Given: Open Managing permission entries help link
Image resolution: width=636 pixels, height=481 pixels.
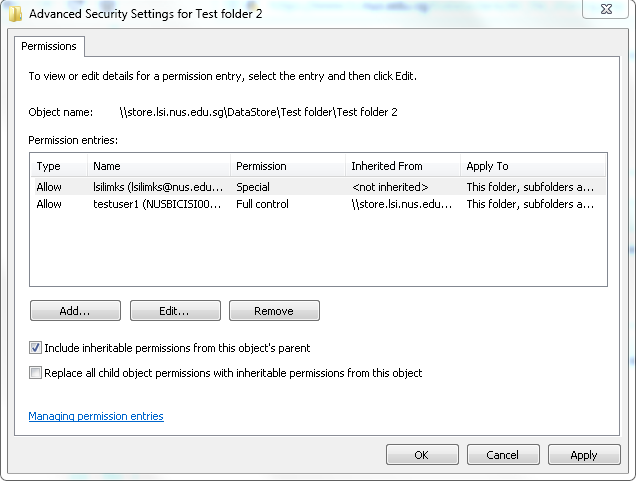Looking at the screenshot, I should pos(96,416).
